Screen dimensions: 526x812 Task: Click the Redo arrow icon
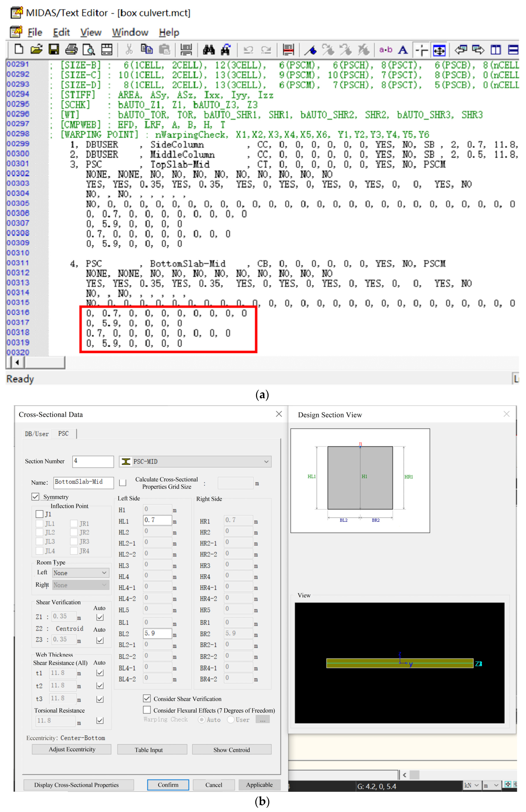[266, 50]
